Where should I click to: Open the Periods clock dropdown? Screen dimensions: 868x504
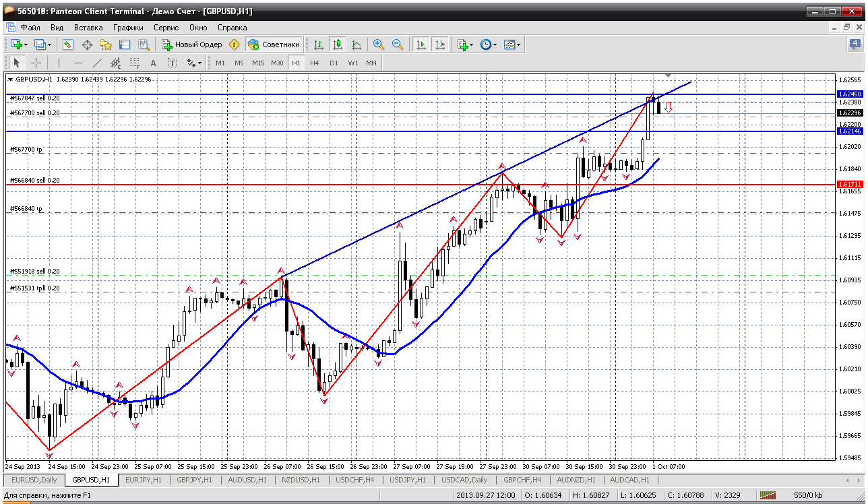pos(489,44)
